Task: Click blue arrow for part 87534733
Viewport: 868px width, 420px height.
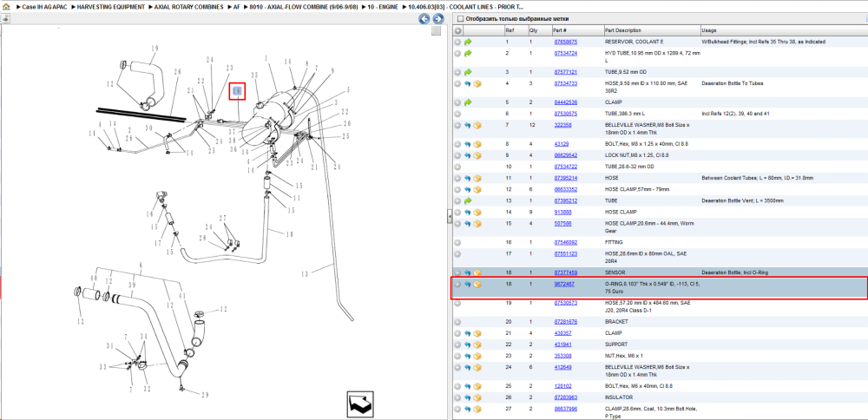Action: pyautogui.click(x=468, y=83)
